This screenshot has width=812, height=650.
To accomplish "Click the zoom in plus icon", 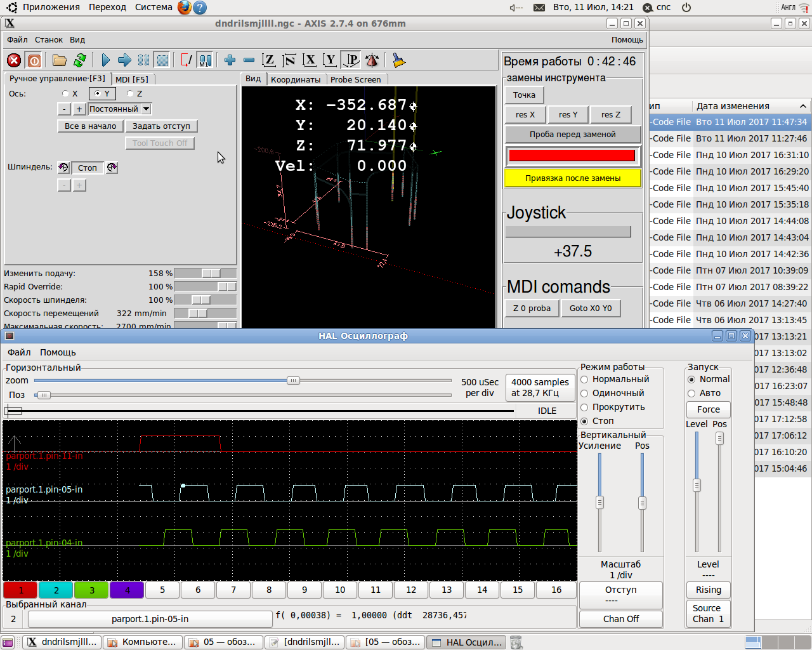I will click(x=230, y=60).
